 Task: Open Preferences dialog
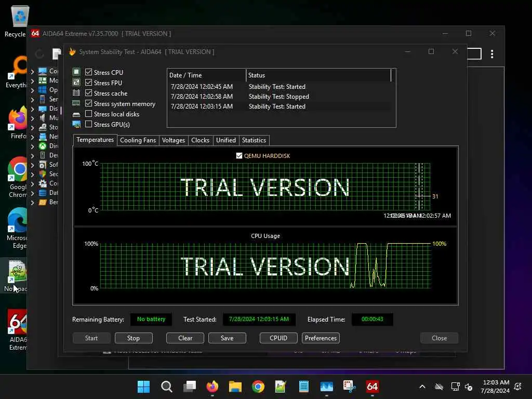tap(321, 338)
